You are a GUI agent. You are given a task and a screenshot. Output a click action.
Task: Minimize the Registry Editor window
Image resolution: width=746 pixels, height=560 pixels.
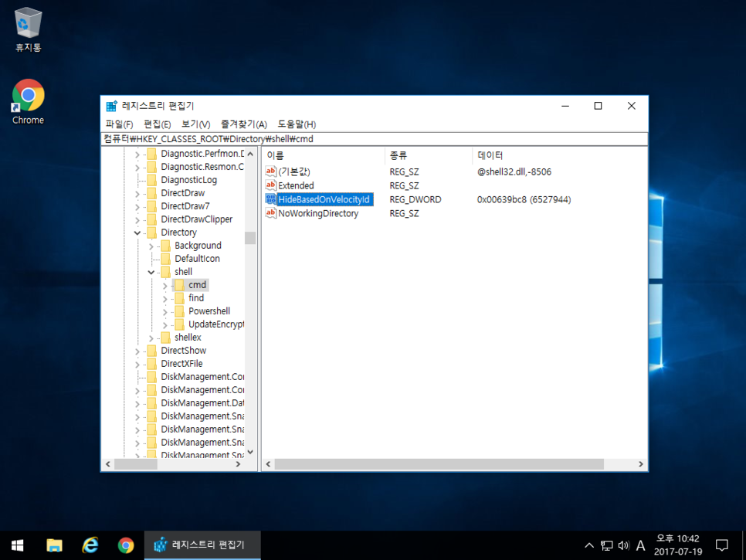[x=565, y=106]
